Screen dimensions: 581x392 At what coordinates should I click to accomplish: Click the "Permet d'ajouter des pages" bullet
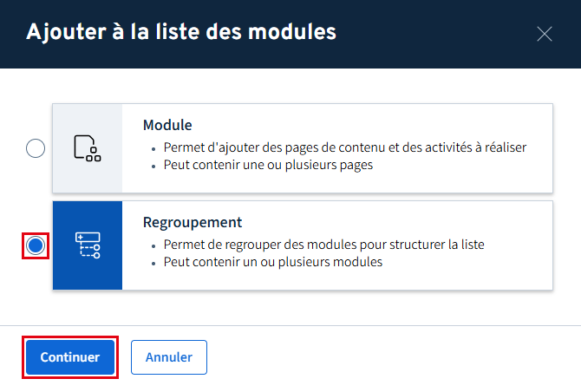344,147
